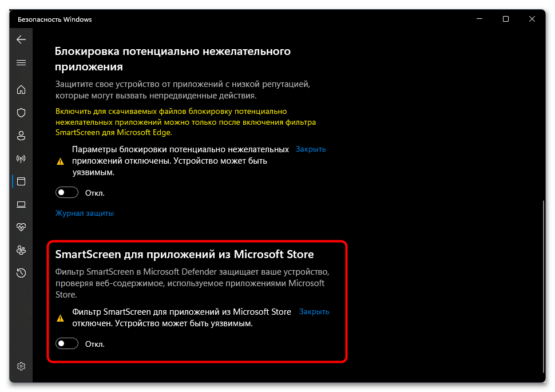Enable SmartScreen for Microsoft Store apps switch
The height and width of the screenshot is (392, 555).
67,343
